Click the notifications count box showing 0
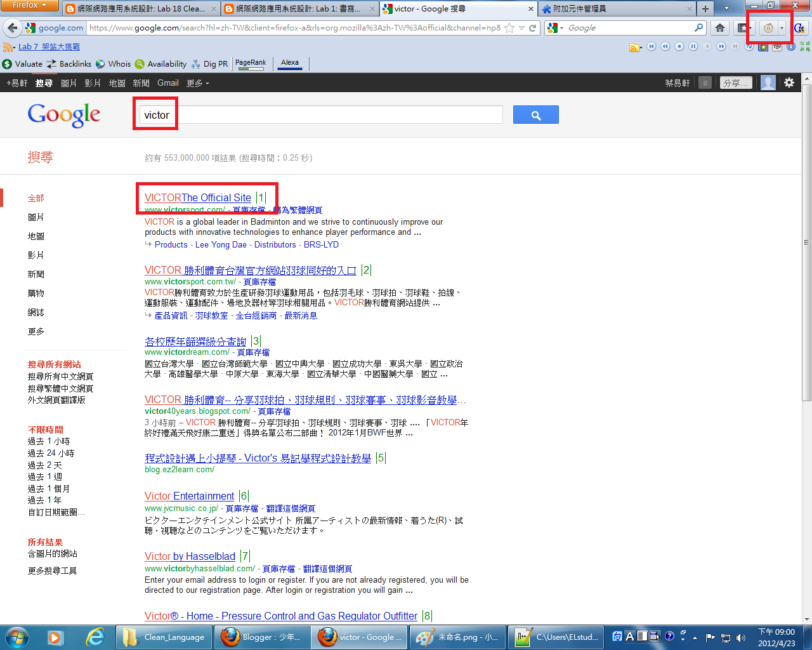 [x=705, y=83]
